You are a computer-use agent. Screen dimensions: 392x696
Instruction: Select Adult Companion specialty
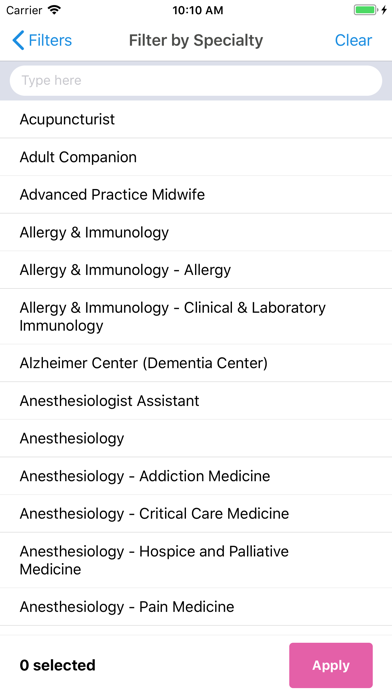coord(196,157)
